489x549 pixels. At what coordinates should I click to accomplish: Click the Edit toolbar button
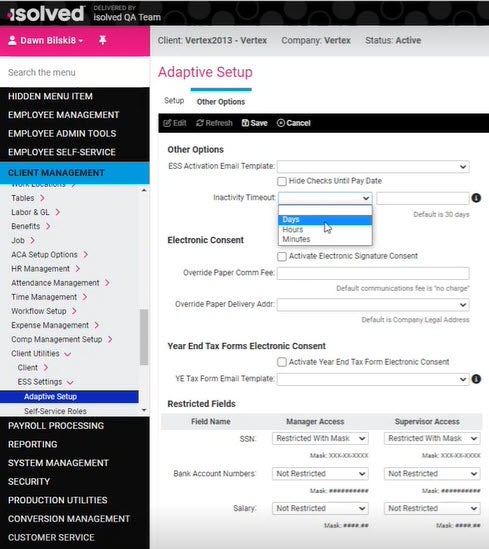(175, 123)
